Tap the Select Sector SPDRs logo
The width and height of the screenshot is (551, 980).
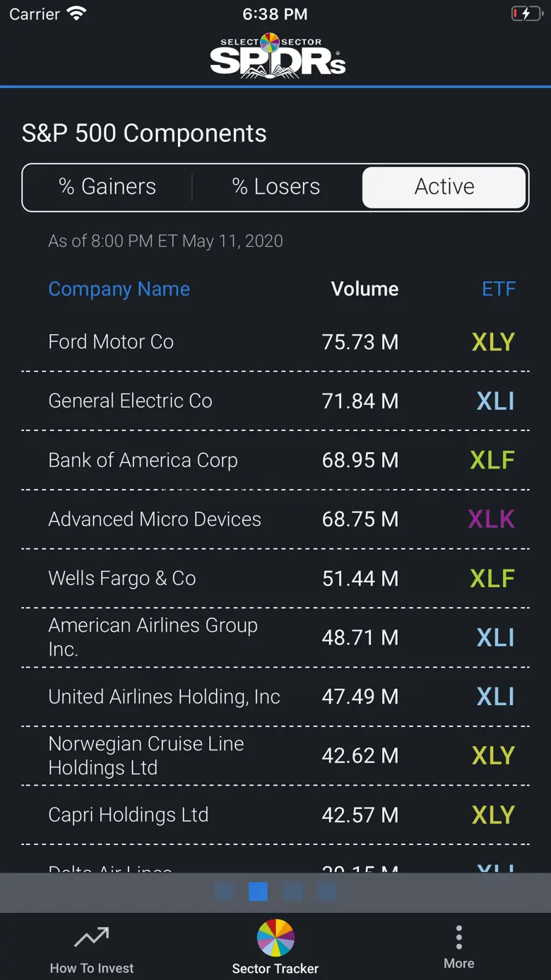point(278,55)
